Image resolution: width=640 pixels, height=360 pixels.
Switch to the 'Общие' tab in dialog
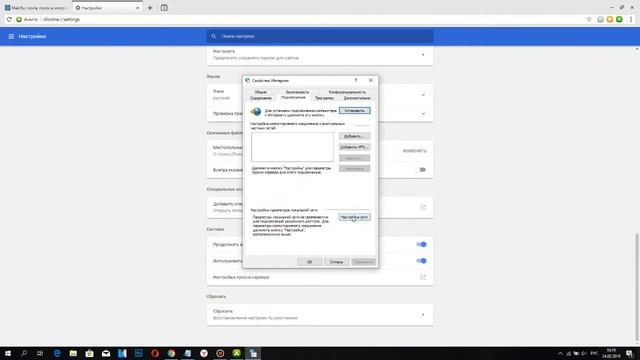point(260,92)
